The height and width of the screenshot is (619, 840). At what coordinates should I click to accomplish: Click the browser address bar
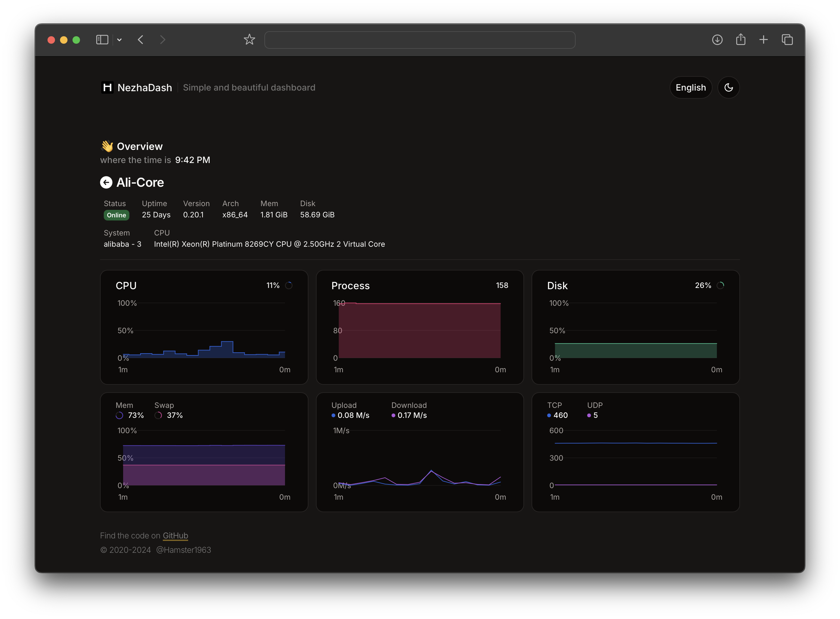click(x=419, y=40)
